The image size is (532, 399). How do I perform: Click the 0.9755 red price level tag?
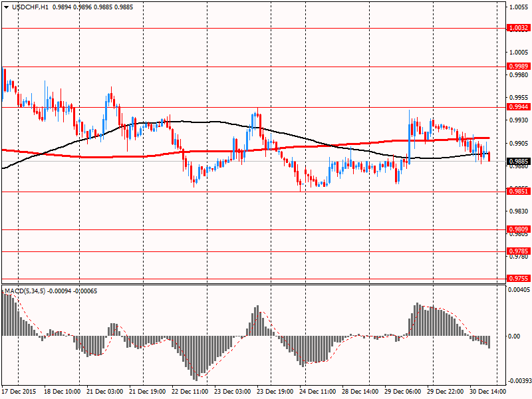[518, 279]
